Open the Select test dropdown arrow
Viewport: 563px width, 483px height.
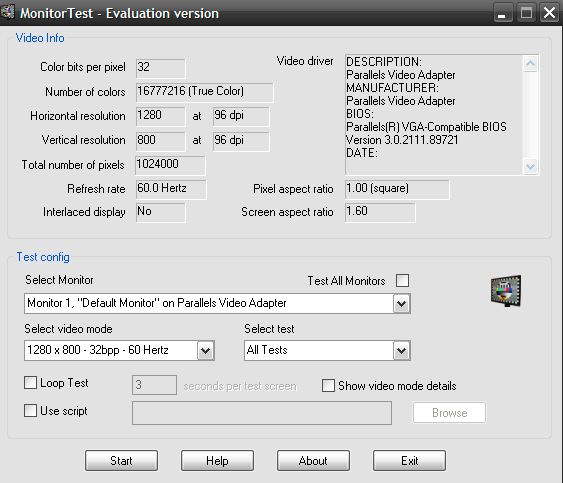tap(401, 350)
